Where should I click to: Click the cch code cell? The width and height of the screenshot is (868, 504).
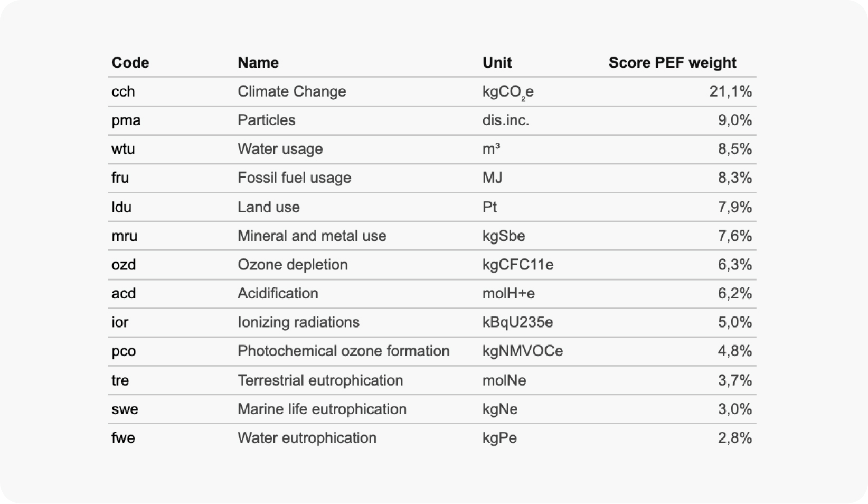(x=123, y=91)
